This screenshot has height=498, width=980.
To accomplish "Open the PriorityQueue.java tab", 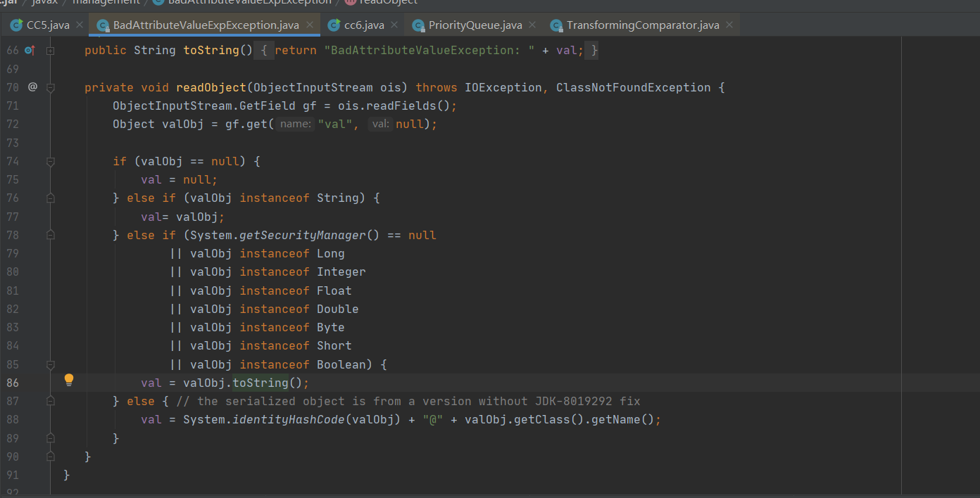I will tap(475, 25).
